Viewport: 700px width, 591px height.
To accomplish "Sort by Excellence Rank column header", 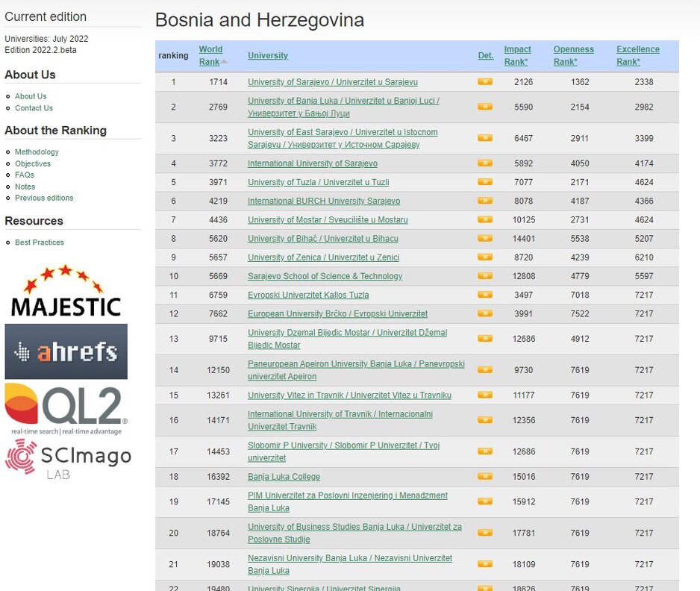I will tap(637, 55).
